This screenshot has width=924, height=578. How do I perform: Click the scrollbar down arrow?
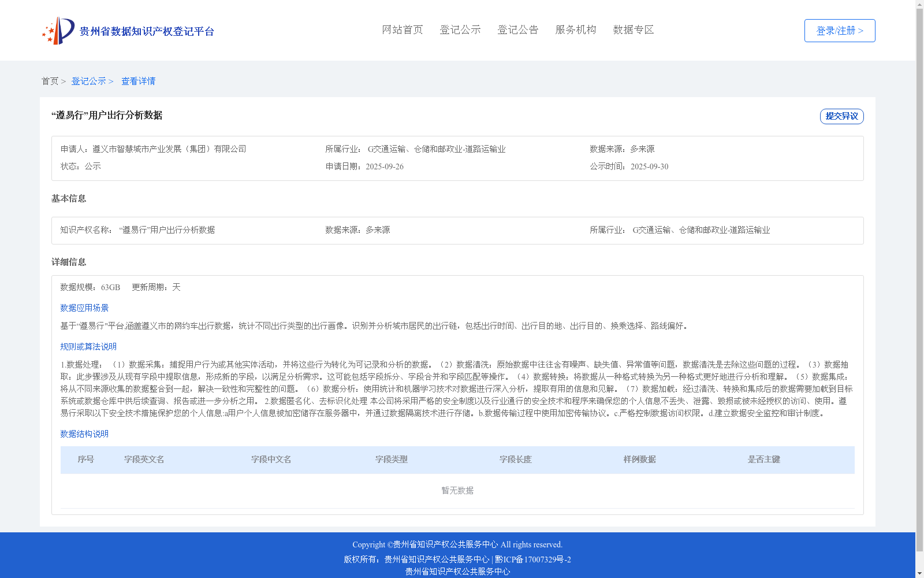pyautogui.click(x=919, y=573)
